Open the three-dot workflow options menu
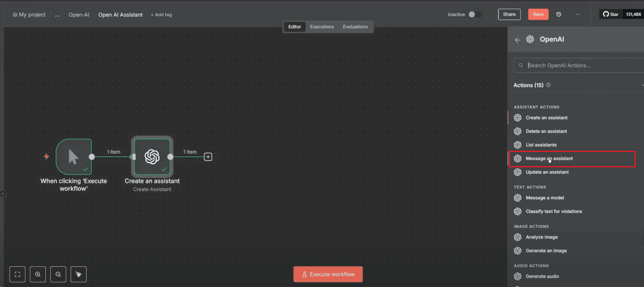This screenshot has width=644, height=287. pos(577,14)
